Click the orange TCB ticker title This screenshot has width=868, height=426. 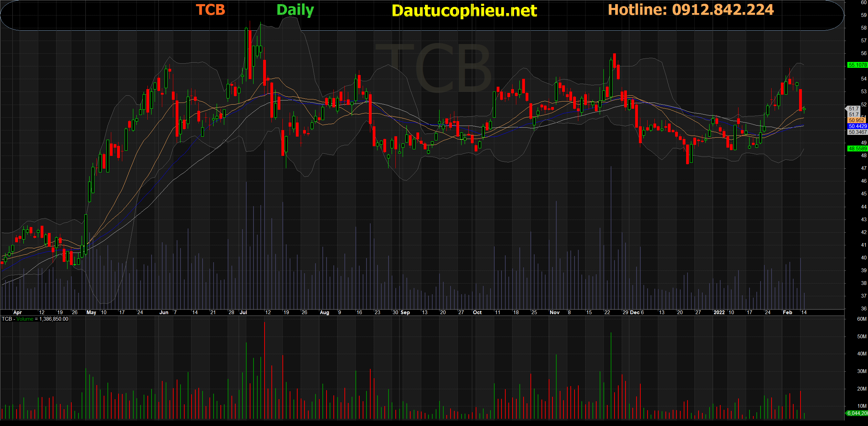[x=210, y=10]
